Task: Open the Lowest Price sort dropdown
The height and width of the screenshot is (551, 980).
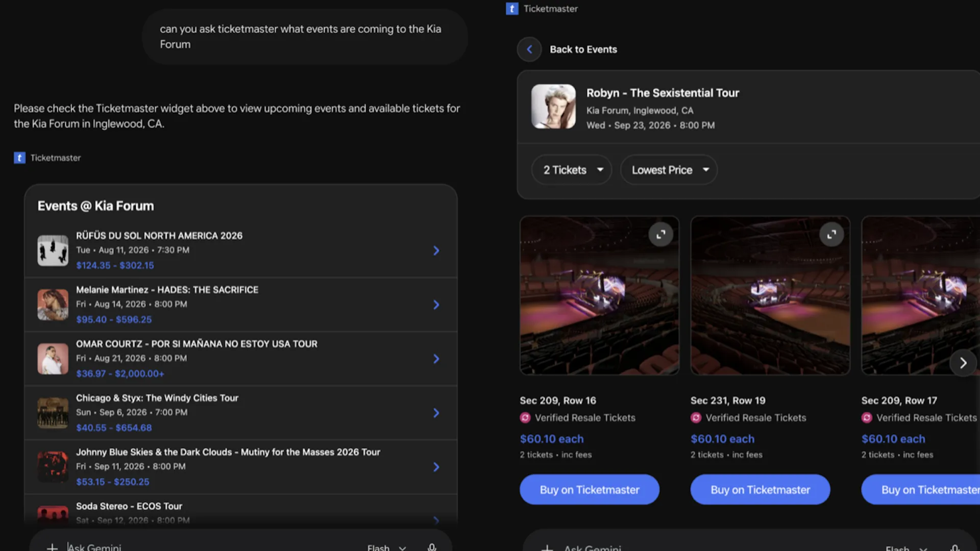Action: 669,170
